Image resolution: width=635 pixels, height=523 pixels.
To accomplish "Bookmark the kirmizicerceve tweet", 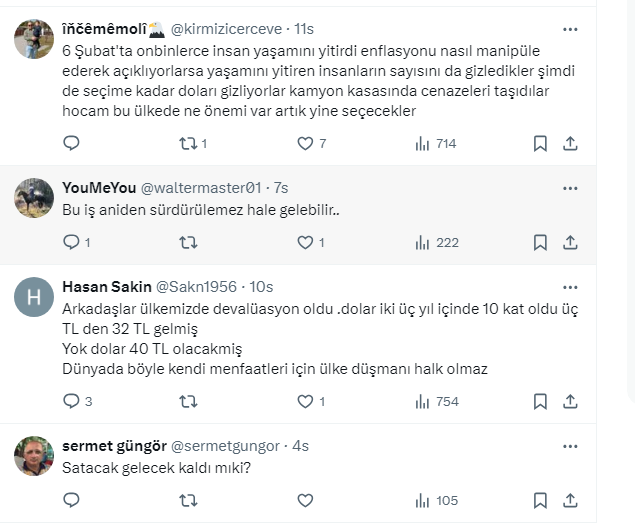I will click(540, 144).
